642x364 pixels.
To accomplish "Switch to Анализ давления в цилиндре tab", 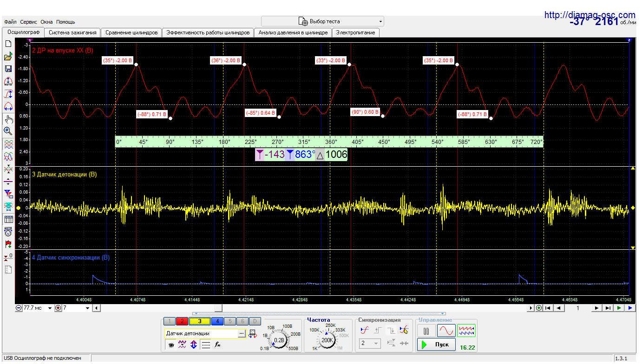I will coord(293,32).
